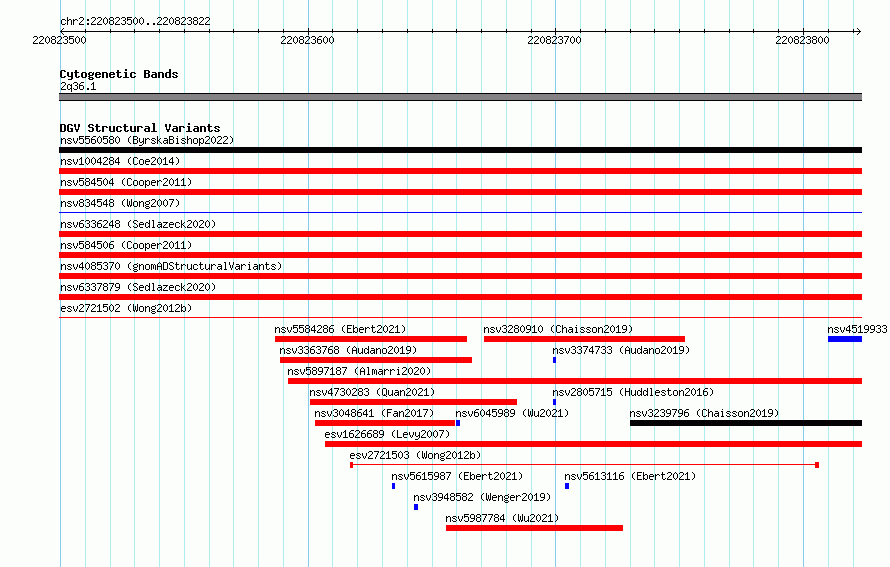Select the red nsv4730283 variant bar
Screen dimensions: 890x567
click(413, 402)
